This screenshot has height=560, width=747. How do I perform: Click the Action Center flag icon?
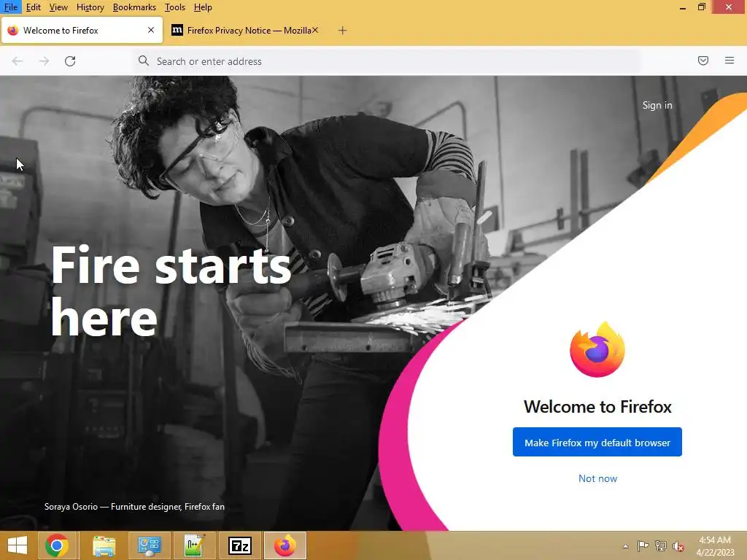[643, 545]
